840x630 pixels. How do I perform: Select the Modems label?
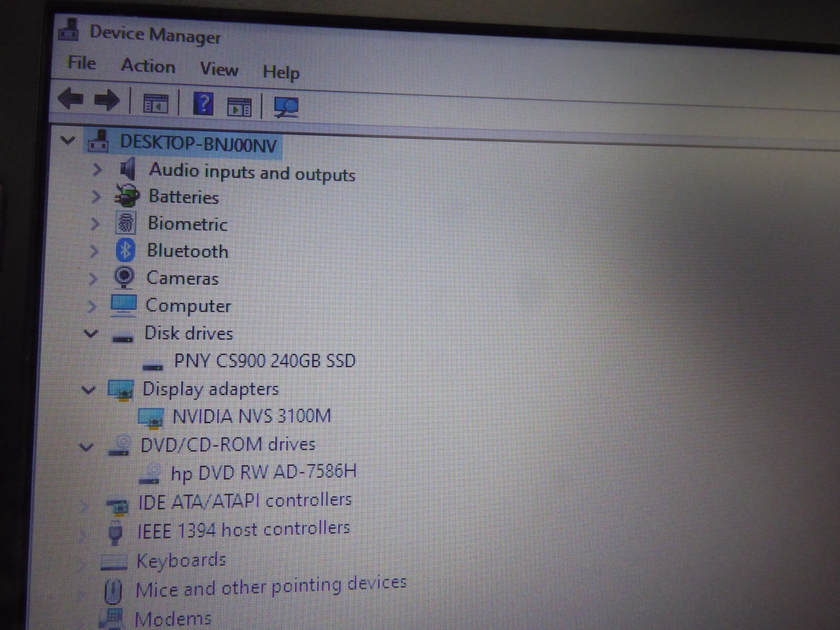pyautogui.click(x=173, y=619)
